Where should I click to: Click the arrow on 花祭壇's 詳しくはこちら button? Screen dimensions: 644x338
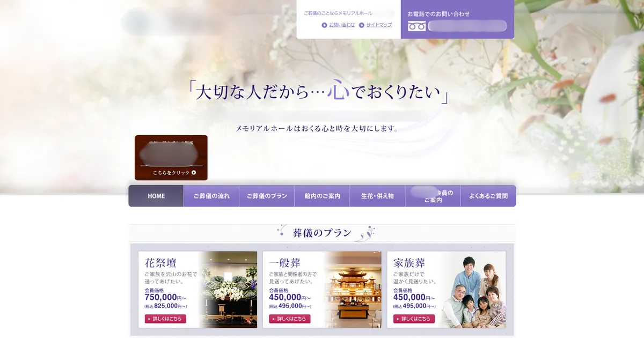[150, 318]
